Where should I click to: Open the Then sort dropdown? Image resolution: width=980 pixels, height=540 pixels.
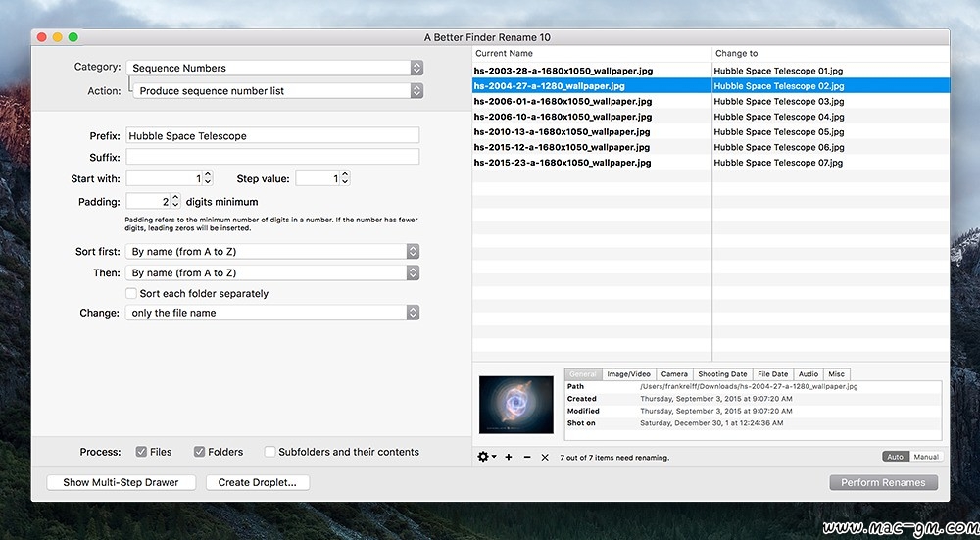click(271, 272)
